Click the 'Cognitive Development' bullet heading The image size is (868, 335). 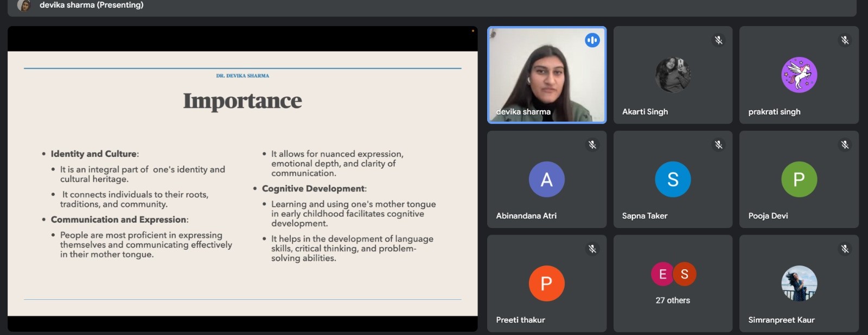coord(314,189)
